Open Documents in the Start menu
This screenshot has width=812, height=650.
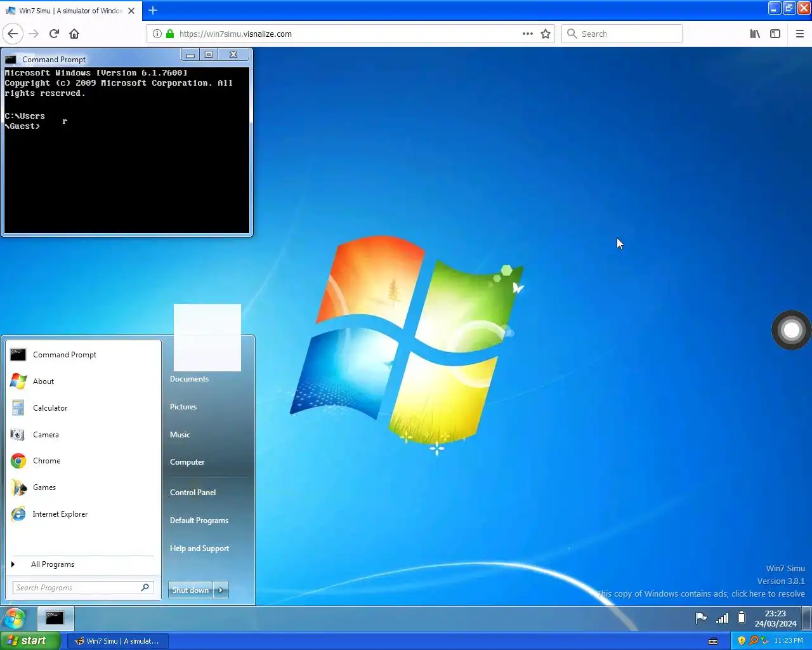click(189, 379)
